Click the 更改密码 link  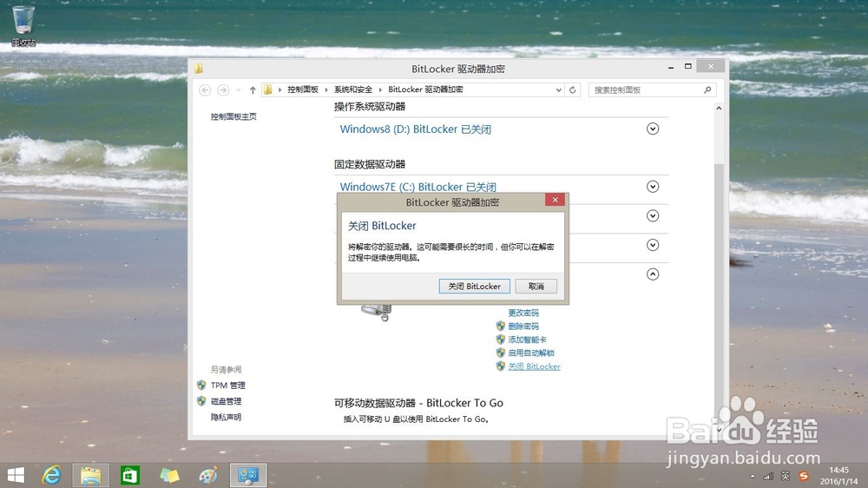(523, 313)
